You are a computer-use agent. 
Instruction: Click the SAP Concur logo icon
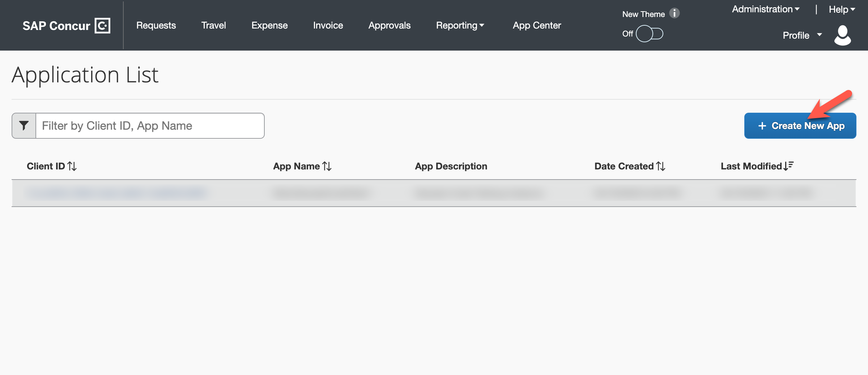tap(102, 26)
